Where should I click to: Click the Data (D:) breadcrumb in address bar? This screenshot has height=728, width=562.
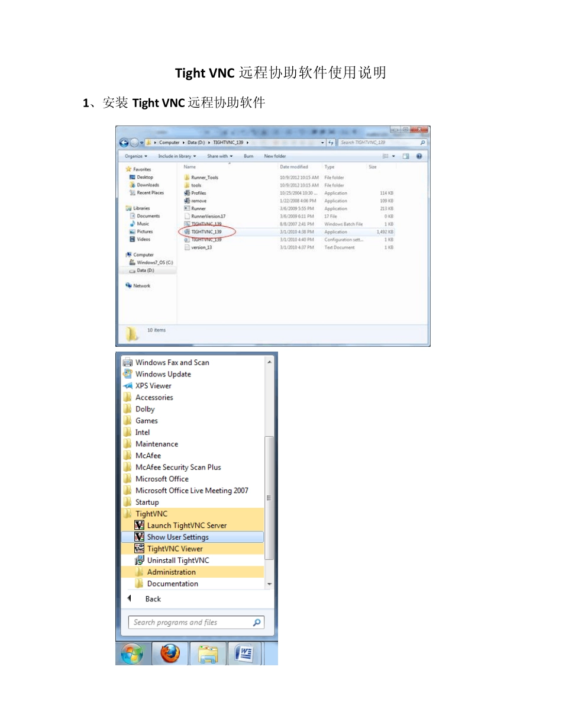point(196,143)
